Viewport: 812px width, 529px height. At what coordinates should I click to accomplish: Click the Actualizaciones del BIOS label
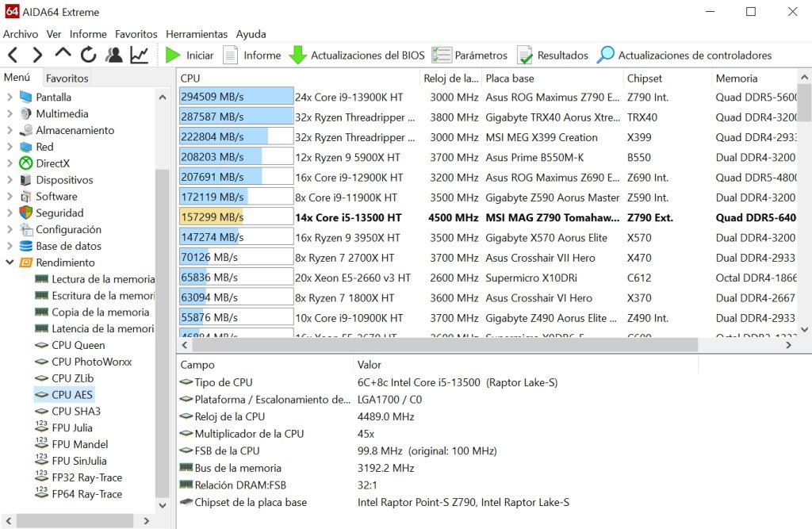368,56
